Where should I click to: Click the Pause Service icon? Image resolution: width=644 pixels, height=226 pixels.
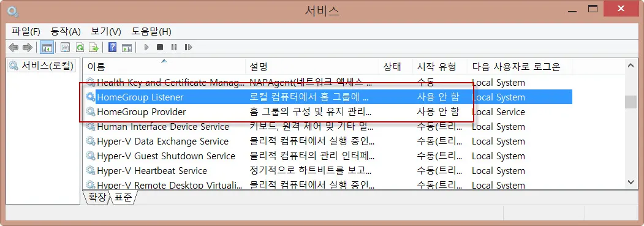point(174,48)
